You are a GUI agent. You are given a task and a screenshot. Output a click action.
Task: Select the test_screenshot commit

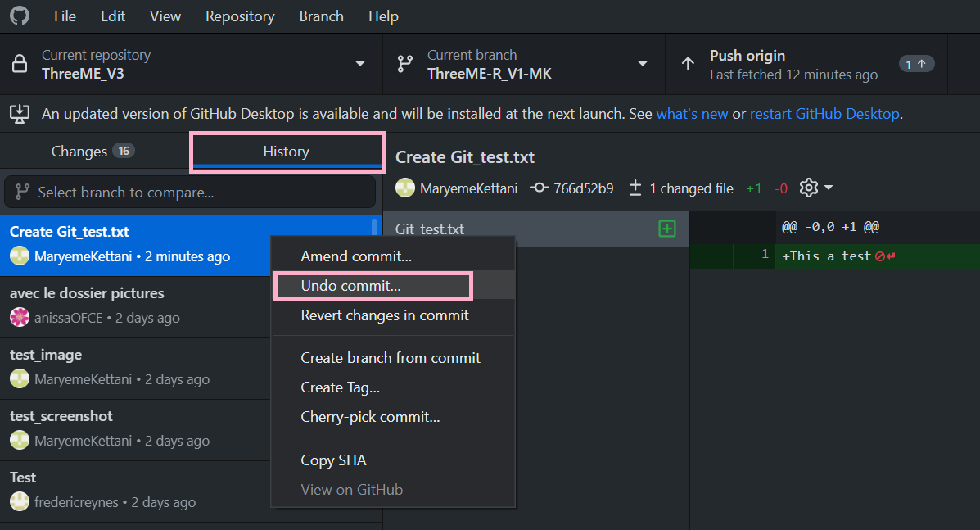135,429
